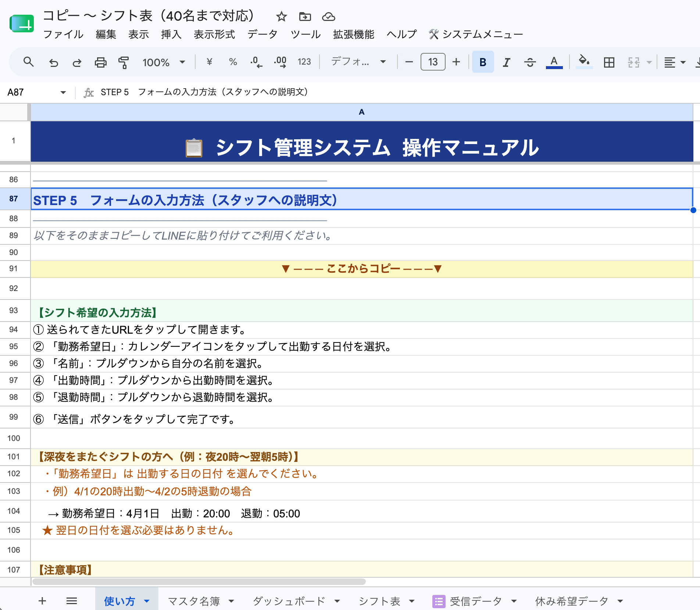Decrease the font size with minus

coord(409,62)
